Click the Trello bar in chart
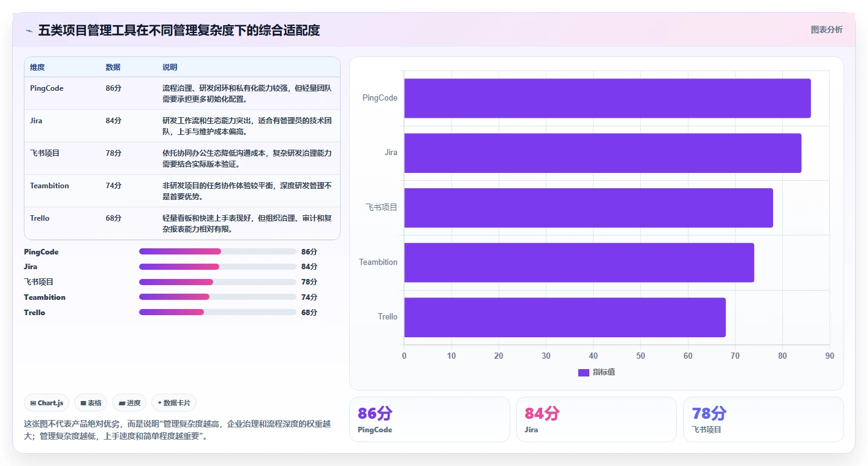 [565, 317]
